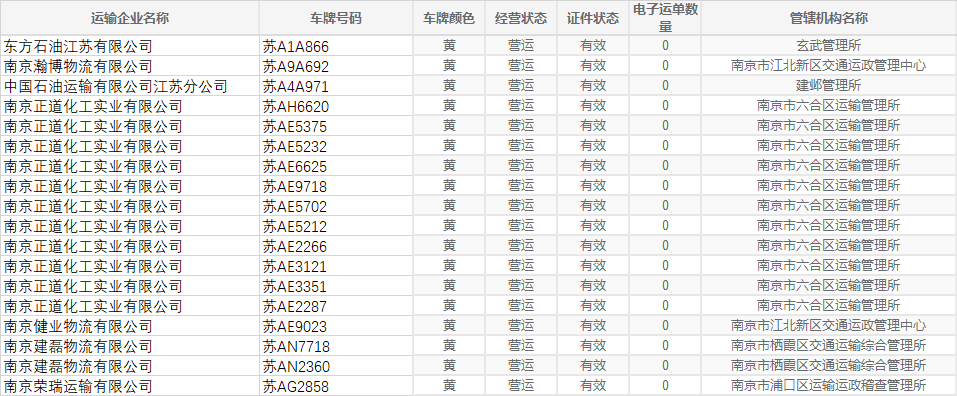
Task: Click the 证件状态 column header
Action: pos(593,18)
